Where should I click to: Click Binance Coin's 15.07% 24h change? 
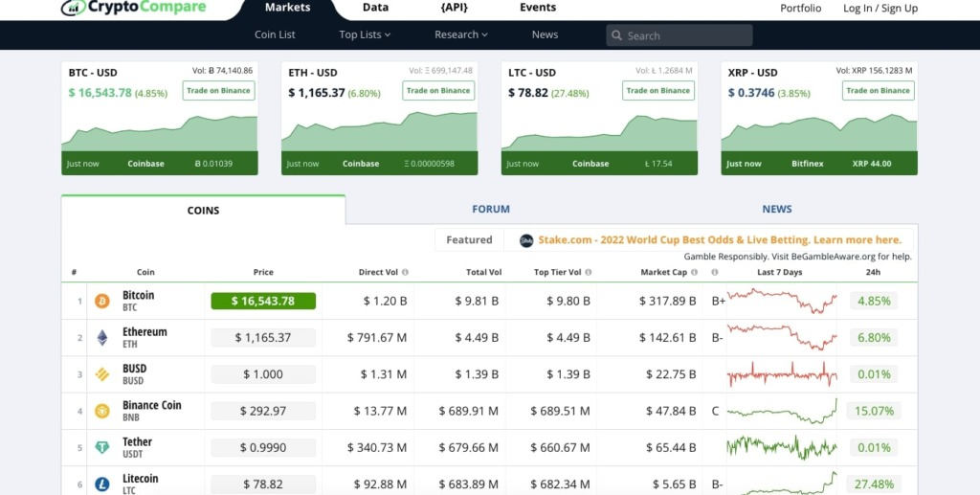(874, 412)
